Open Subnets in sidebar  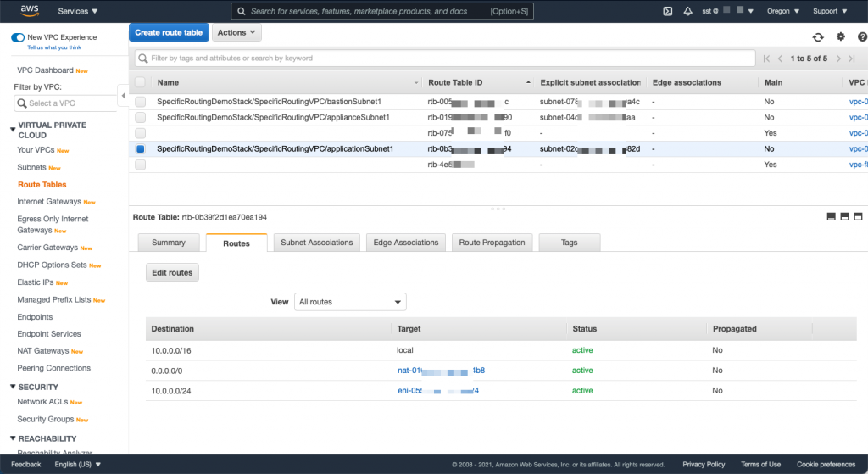tap(31, 167)
